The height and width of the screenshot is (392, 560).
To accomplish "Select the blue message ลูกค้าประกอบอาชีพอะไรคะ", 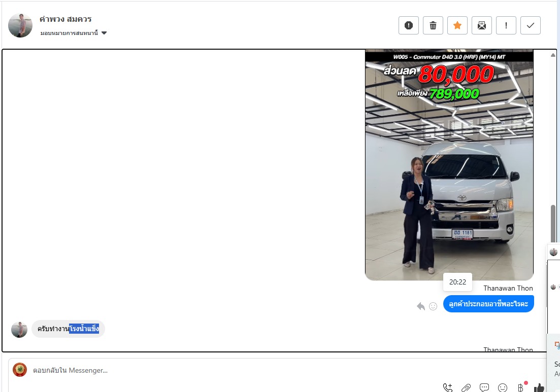I will pyautogui.click(x=488, y=304).
